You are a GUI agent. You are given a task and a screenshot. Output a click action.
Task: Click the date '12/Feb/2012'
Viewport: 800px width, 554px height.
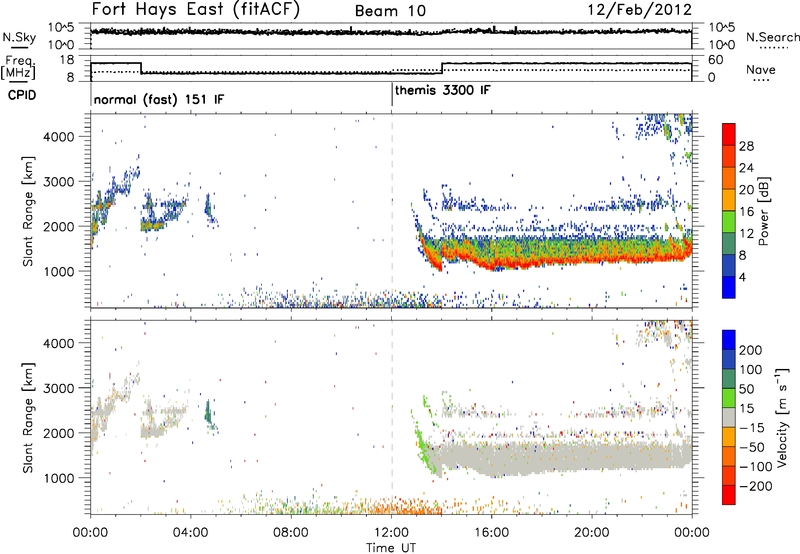(639, 10)
